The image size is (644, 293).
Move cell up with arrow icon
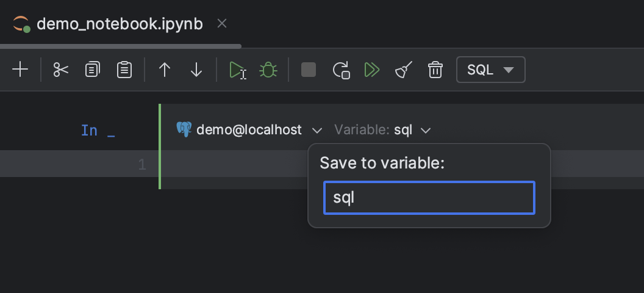164,70
